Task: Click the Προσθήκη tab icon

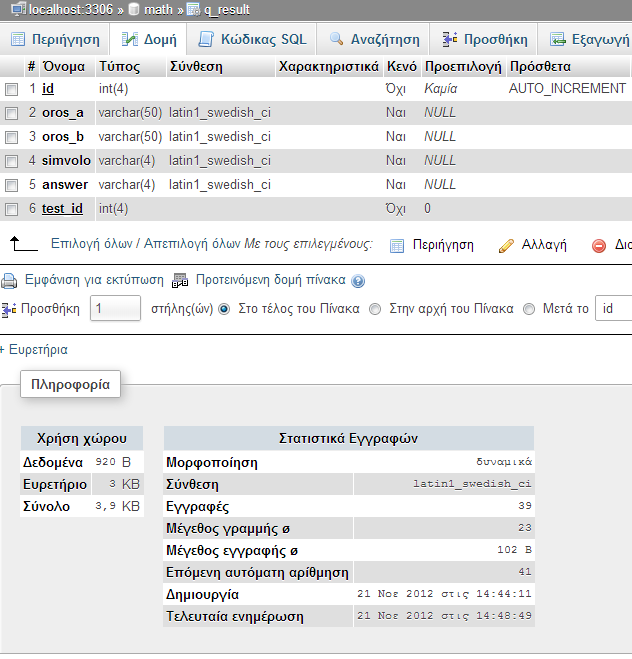Action: pyautogui.click(x=450, y=39)
